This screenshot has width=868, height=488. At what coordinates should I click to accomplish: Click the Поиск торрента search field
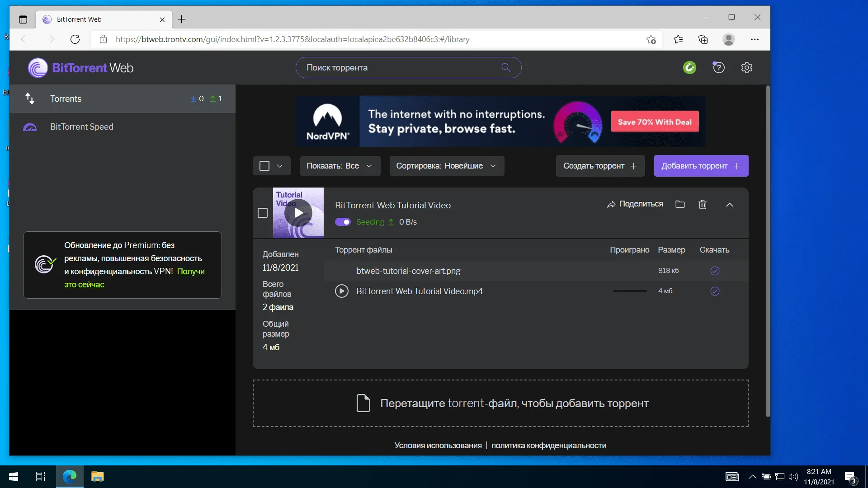coord(408,68)
